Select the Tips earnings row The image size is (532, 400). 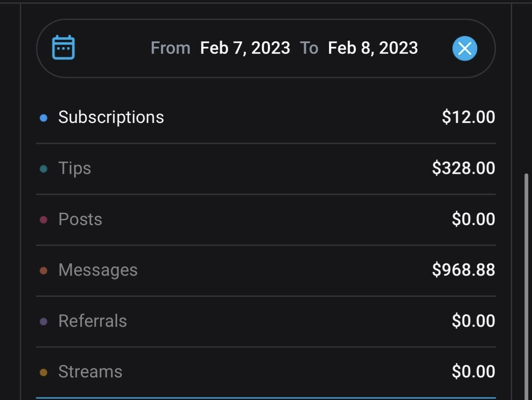pyautogui.click(x=266, y=169)
